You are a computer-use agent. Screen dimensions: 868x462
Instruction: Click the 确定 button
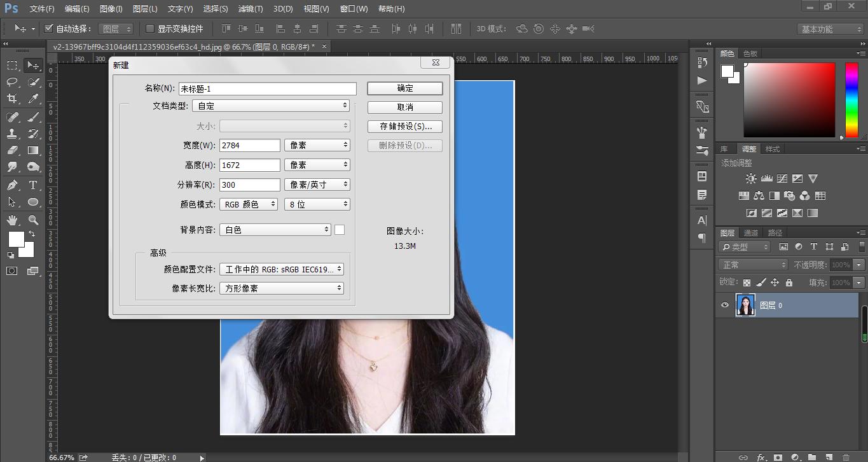pos(404,88)
